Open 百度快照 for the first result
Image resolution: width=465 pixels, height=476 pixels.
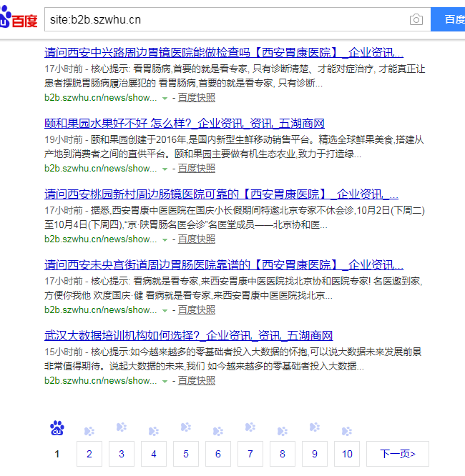click(197, 98)
